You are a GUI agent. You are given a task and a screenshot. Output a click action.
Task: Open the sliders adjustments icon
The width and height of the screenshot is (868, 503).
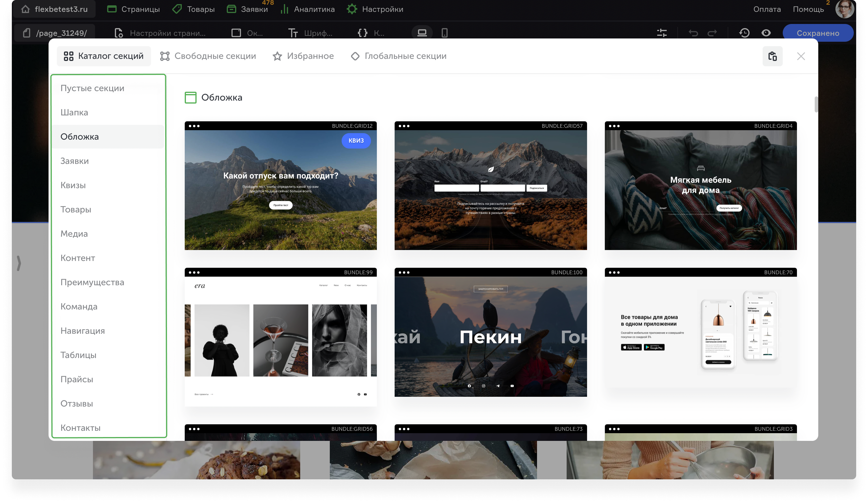click(x=662, y=33)
